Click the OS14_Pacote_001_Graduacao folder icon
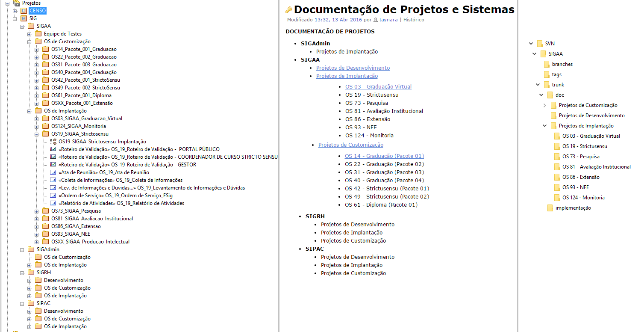The width and height of the screenshot is (644, 332). pos(46,49)
